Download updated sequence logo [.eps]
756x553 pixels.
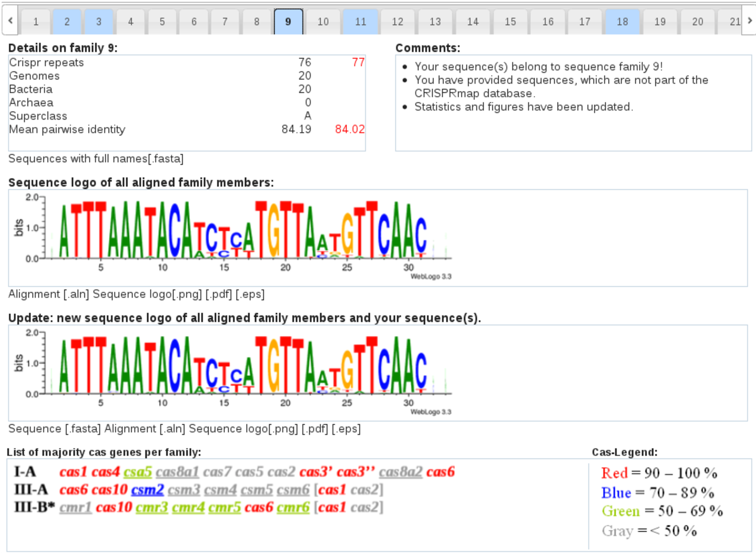tap(346, 429)
